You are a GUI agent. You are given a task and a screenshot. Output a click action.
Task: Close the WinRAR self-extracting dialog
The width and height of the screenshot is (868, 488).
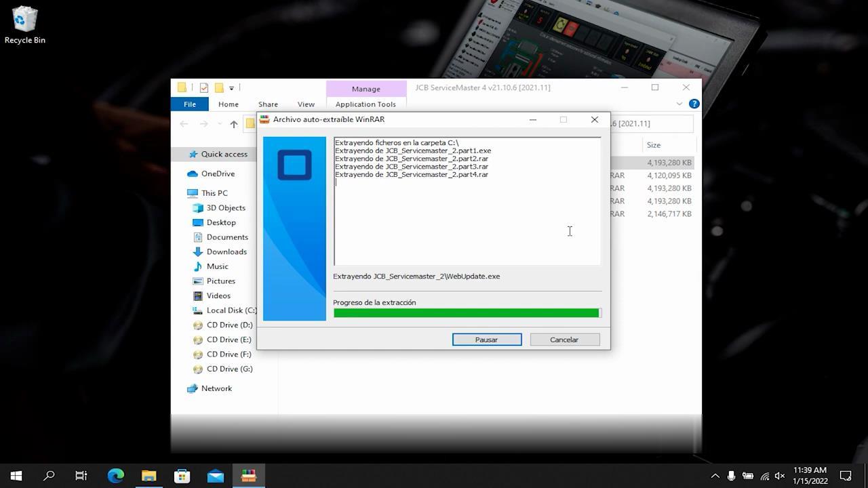point(594,119)
